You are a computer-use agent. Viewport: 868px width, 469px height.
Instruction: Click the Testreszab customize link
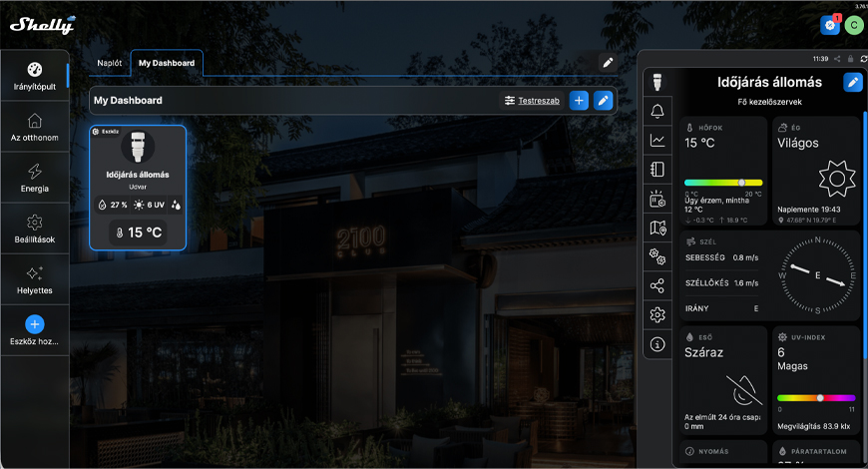click(x=532, y=101)
